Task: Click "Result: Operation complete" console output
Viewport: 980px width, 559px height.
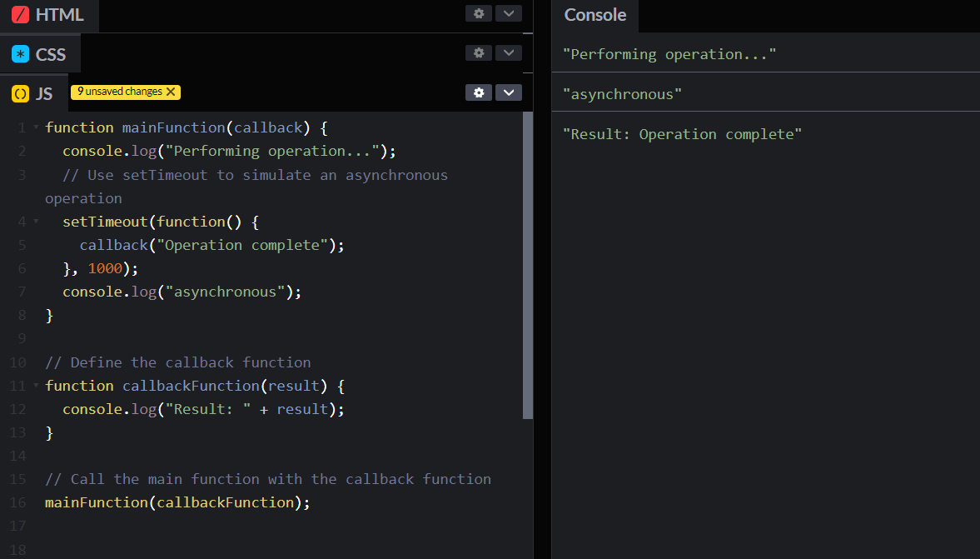Action: (682, 134)
